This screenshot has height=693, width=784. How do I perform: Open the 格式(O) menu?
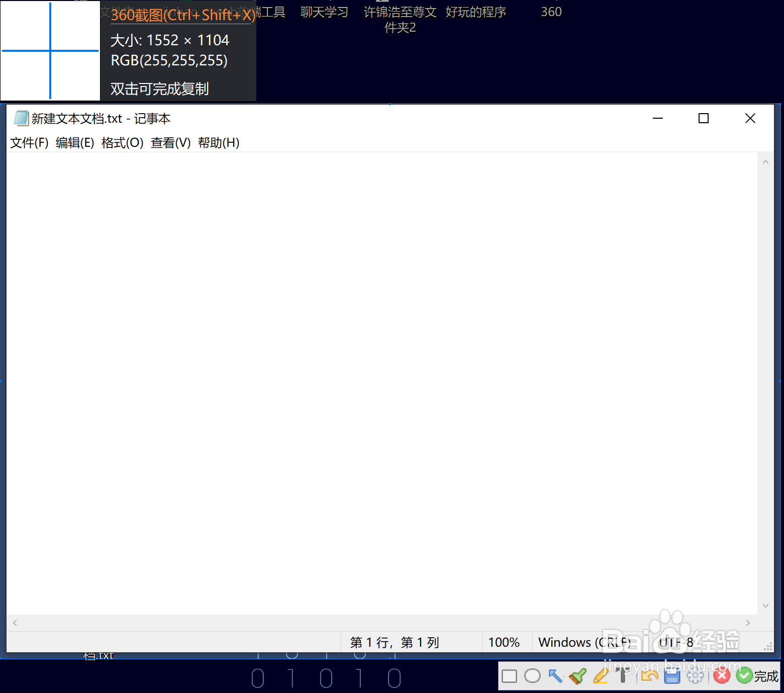[x=123, y=143]
